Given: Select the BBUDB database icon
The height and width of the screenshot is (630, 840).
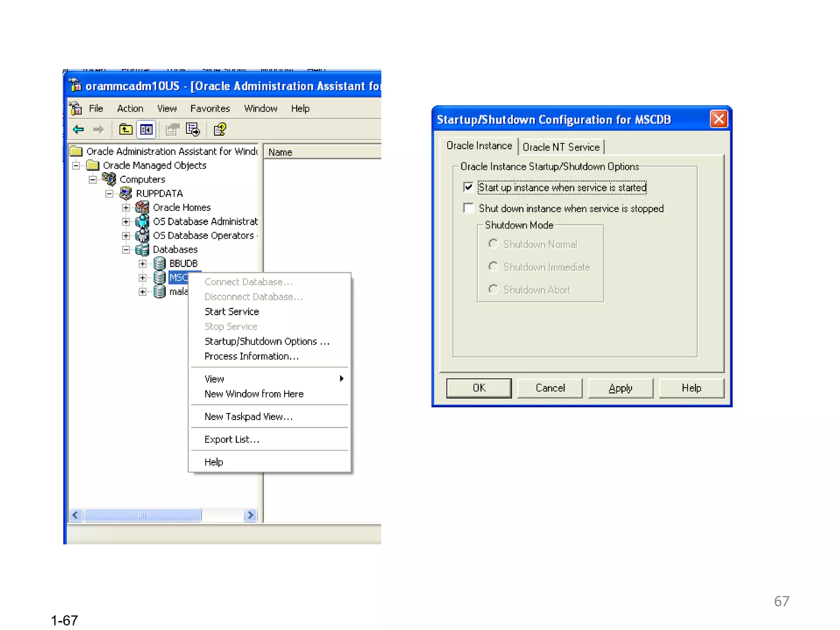Looking at the screenshot, I should click(160, 263).
